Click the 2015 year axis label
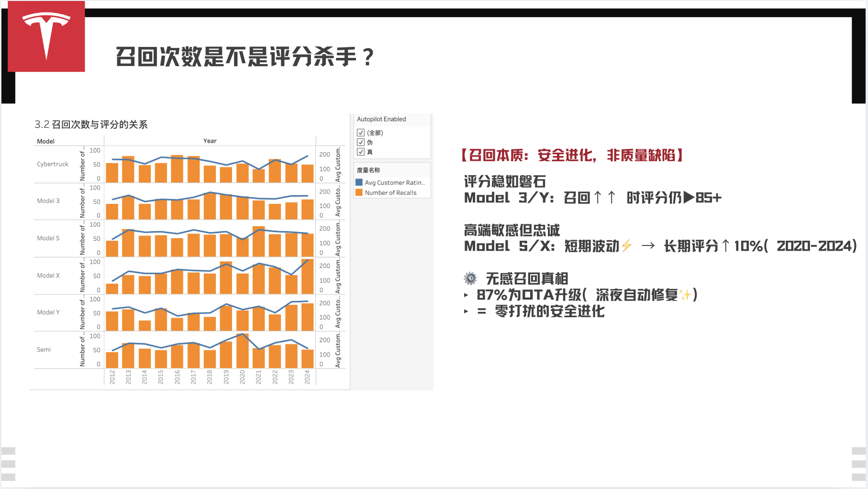This screenshot has height=489, width=868. [161, 377]
